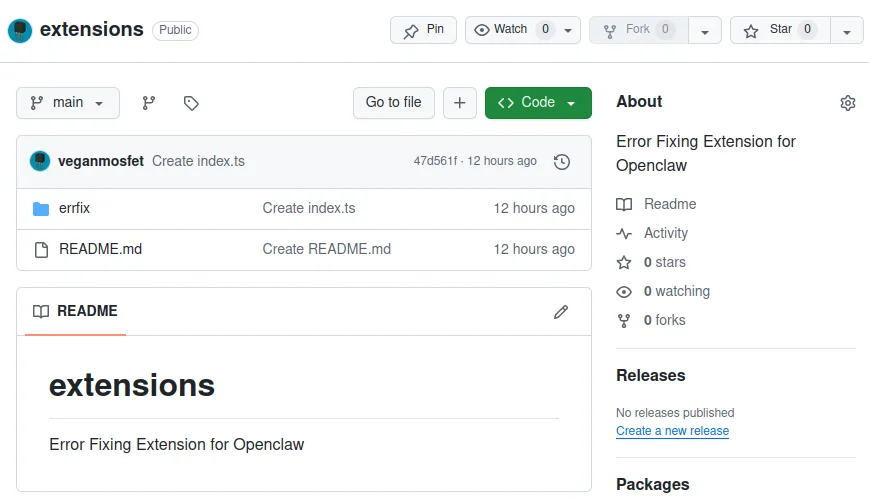Viewport: 869px width, 499px height.
Task: Pin this repository
Action: [x=423, y=30]
